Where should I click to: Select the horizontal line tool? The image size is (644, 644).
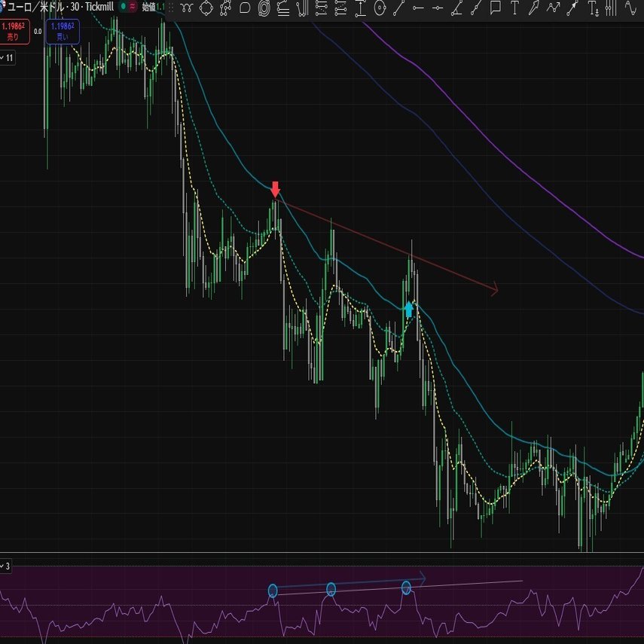click(x=438, y=8)
